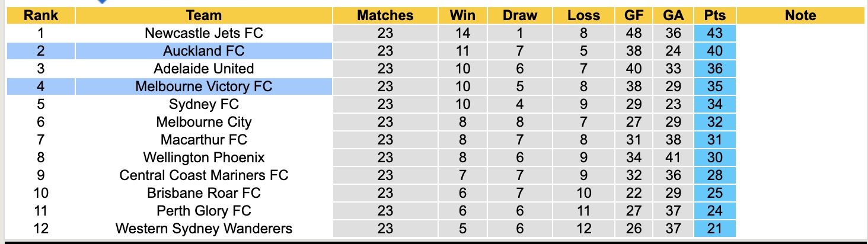Image resolution: width=868 pixels, height=244 pixels.
Task: Click the Loss column header
Action: pyautogui.click(x=583, y=16)
